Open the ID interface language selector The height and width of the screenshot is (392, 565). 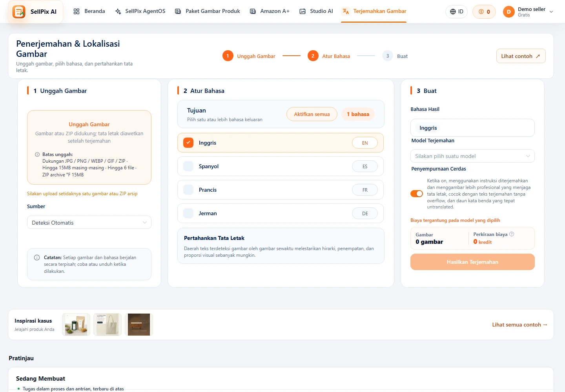click(457, 12)
